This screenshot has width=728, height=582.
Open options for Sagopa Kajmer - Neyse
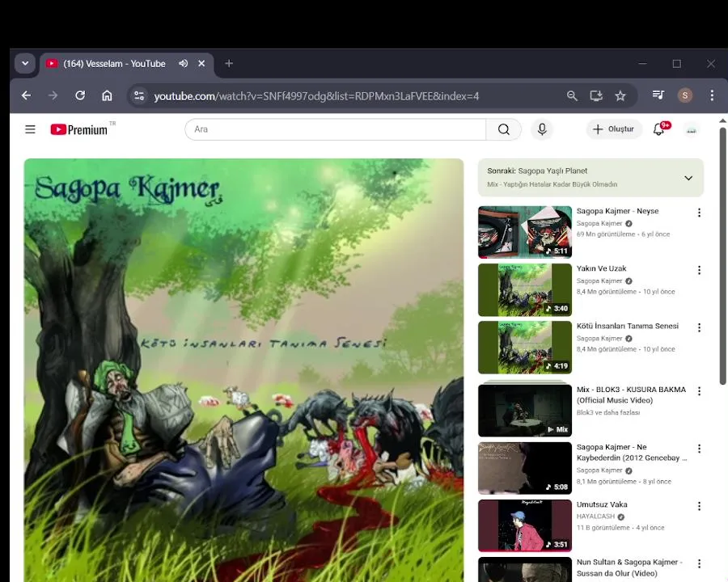699,213
